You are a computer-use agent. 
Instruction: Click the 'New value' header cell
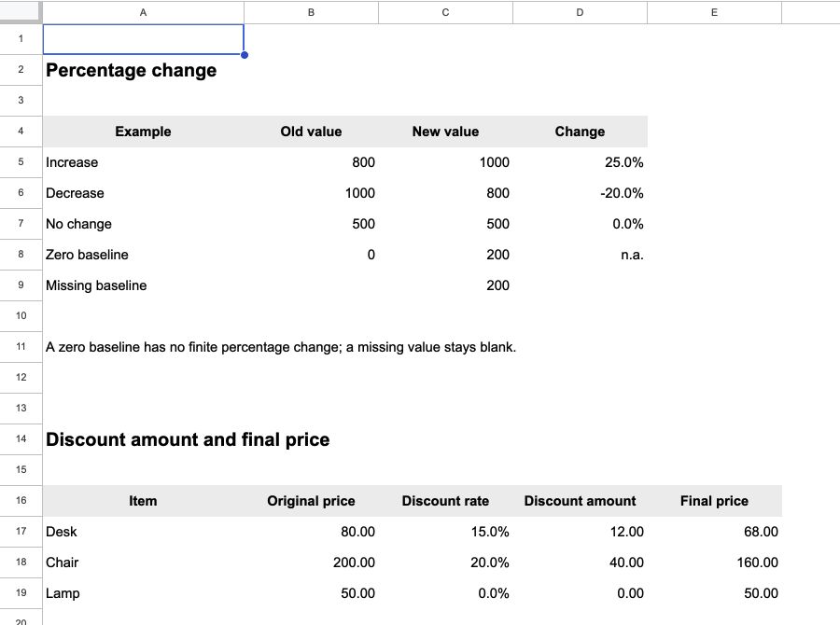tap(446, 132)
